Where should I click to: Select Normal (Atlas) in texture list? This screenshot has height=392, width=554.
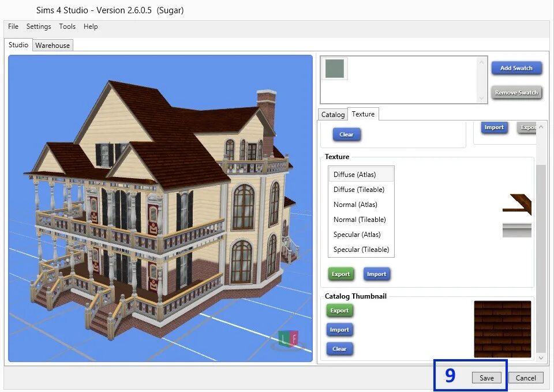point(361,205)
